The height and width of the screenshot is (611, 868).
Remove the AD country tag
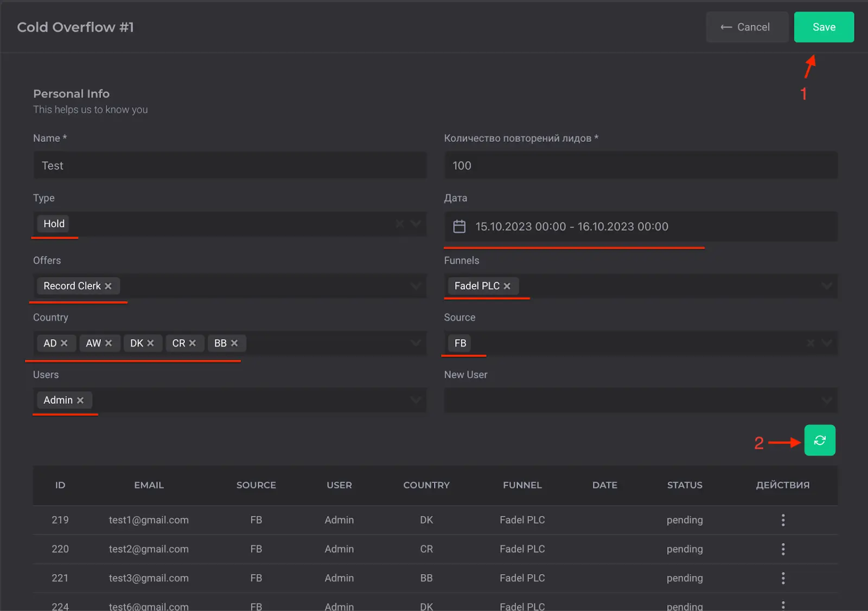[64, 343]
